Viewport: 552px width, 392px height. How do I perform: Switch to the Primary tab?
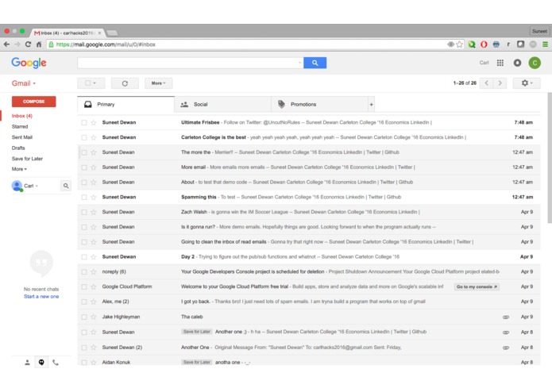coord(125,105)
